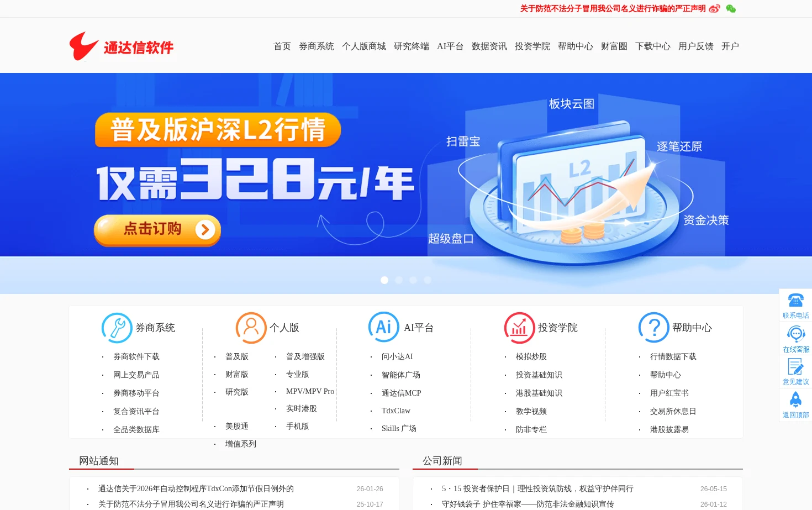Open 财富圈 navigation item
This screenshot has width=812, height=510.
click(x=614, y=46)
